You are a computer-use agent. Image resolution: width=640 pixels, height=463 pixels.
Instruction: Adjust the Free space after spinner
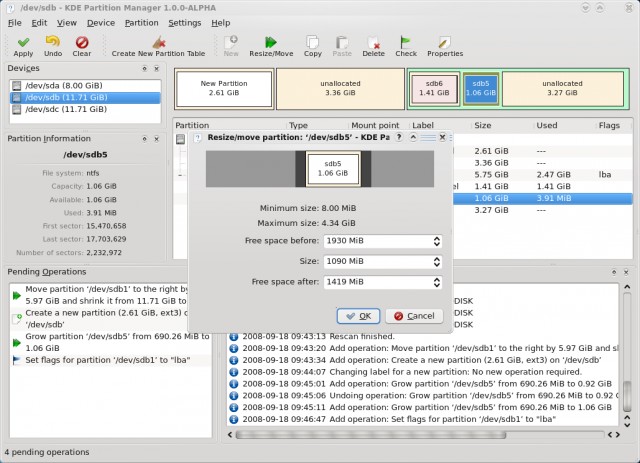[436, 282]
